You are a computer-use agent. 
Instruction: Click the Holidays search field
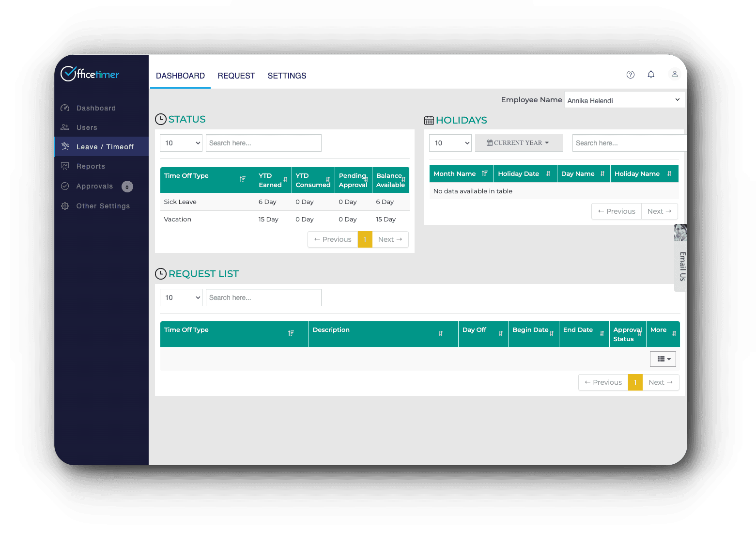click(628, 143)
